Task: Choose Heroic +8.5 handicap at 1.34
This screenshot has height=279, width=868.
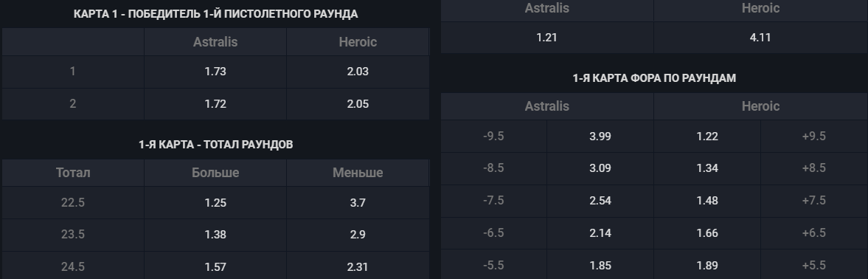Action: (707, 168)
